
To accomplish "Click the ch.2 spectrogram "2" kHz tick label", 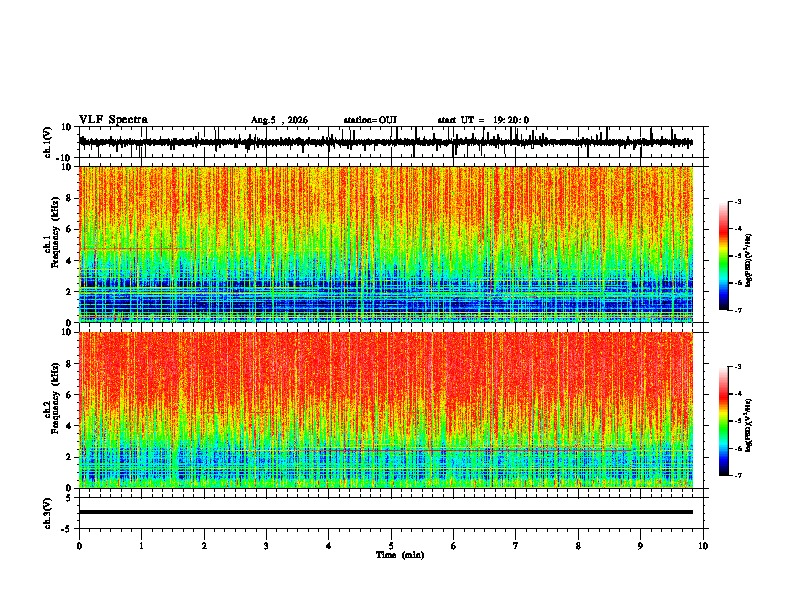I will coord(69,457).
